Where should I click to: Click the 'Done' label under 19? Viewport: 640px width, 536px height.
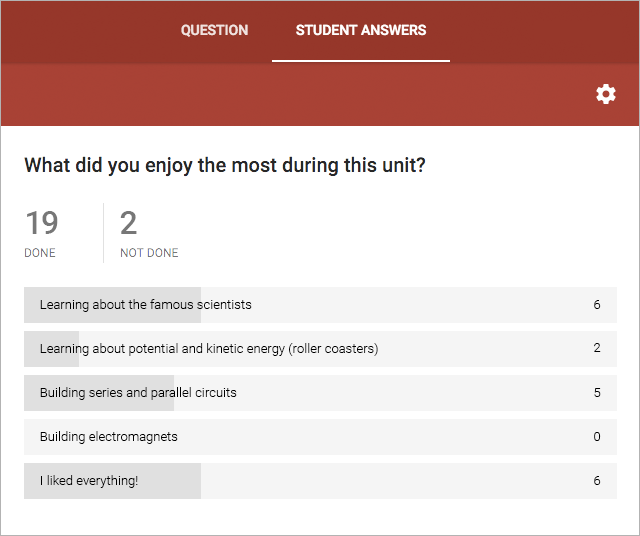click(x=40, y=253)
